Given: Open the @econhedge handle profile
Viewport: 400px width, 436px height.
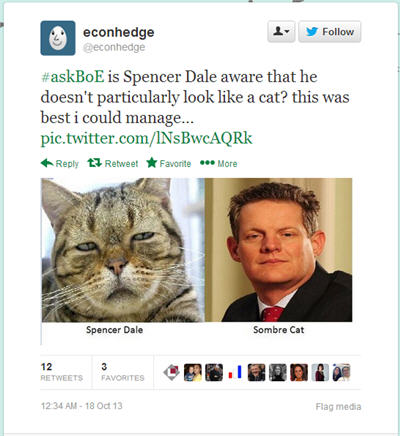Looking at the screenshot, I should (x=114, y=47).
